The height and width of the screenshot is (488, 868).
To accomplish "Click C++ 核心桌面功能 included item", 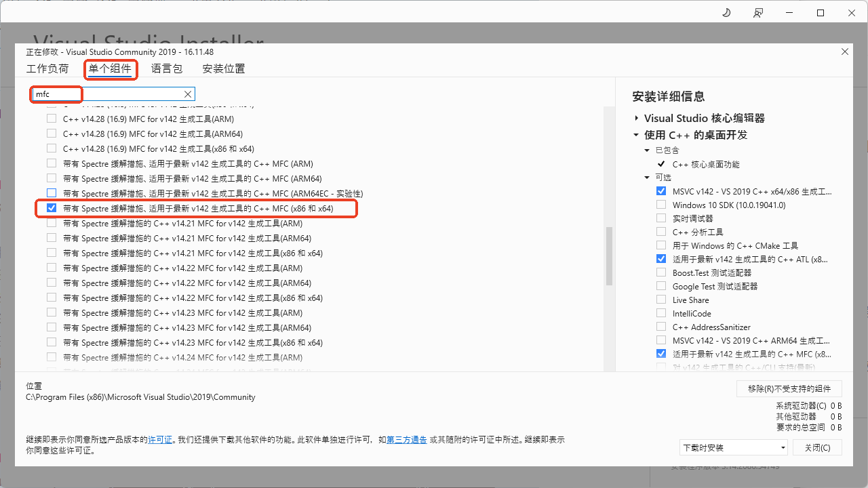I will pos(706,164).
